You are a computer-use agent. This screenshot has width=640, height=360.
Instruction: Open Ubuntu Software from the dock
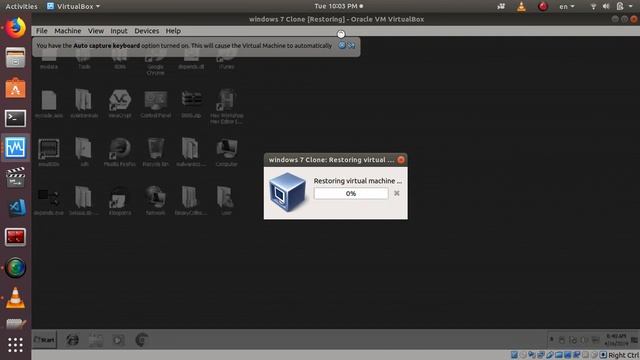tap(16, 88)
